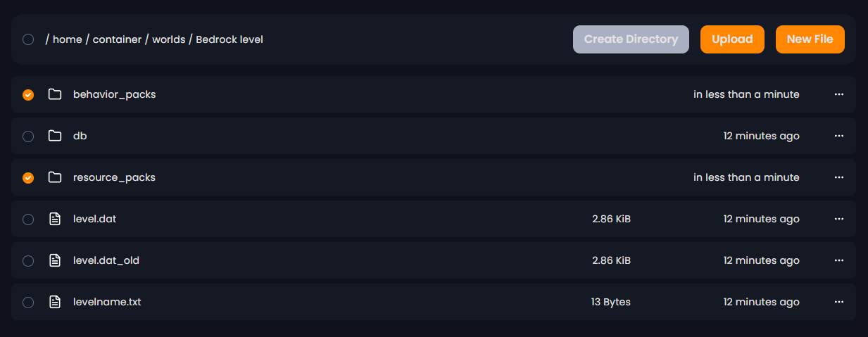Click the behavior_packs folder icon
The image size is (868, 337).
[55, 94]
